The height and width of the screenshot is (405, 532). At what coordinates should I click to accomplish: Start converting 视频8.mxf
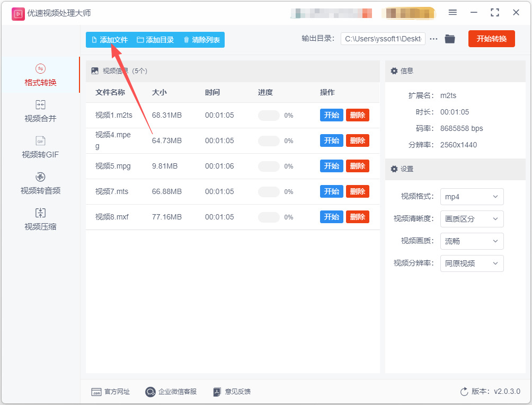331,217
